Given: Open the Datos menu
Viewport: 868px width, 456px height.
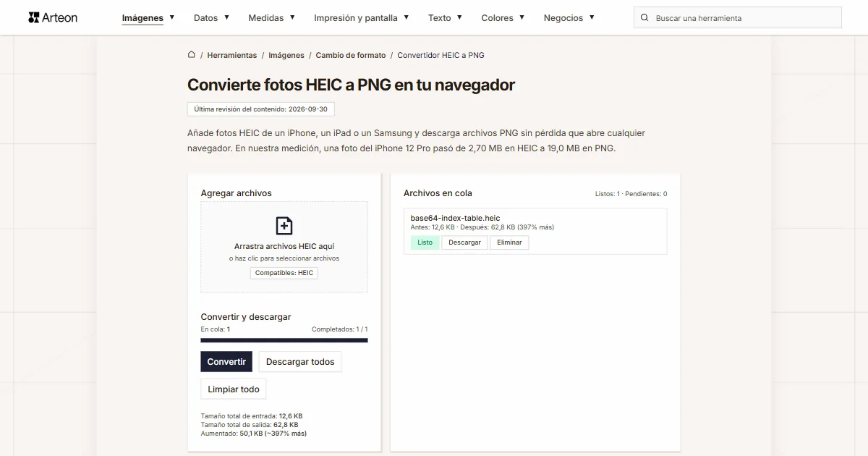Looking at the screenshot, I should click(x=212, y=17).
